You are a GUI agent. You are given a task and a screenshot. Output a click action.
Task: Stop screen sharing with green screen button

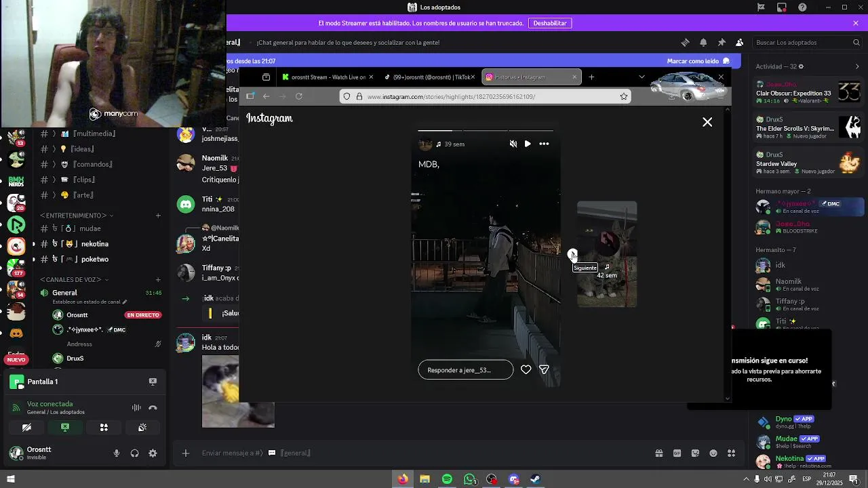tap(65, 428)
